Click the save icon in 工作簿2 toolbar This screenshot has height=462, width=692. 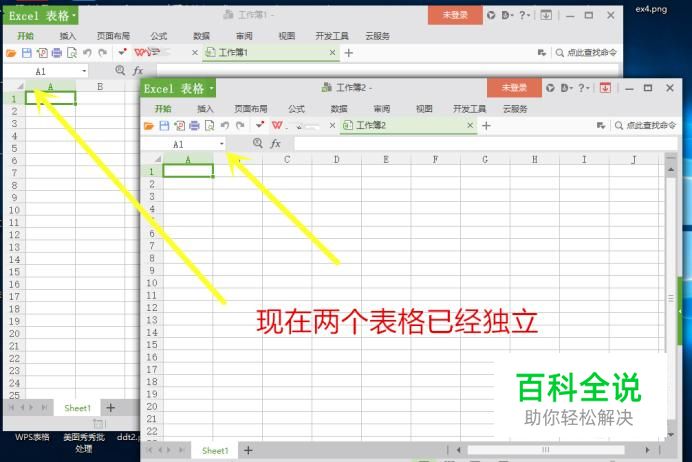(164, 126)
